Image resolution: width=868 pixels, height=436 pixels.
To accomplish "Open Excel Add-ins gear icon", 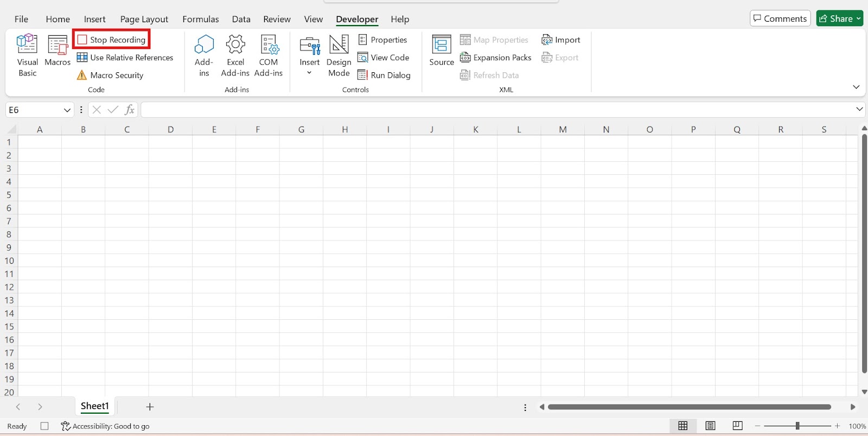I will click(x=235, y=56).
